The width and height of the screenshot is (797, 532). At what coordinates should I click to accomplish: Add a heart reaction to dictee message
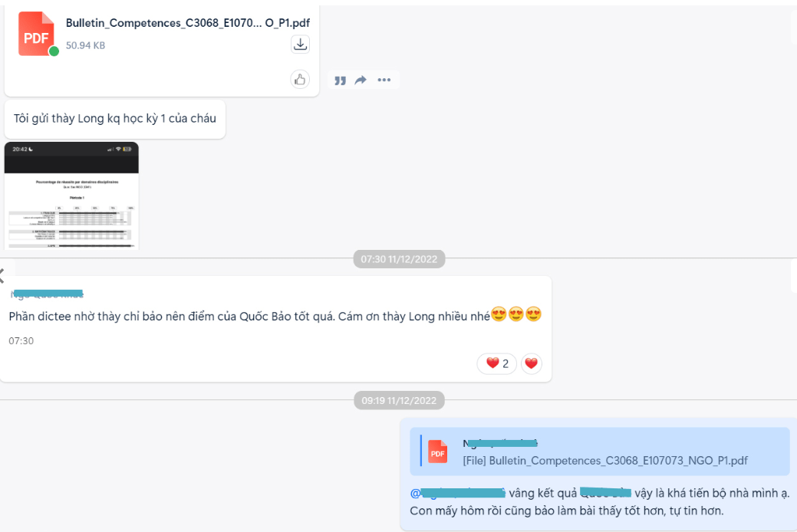(531, 363)
